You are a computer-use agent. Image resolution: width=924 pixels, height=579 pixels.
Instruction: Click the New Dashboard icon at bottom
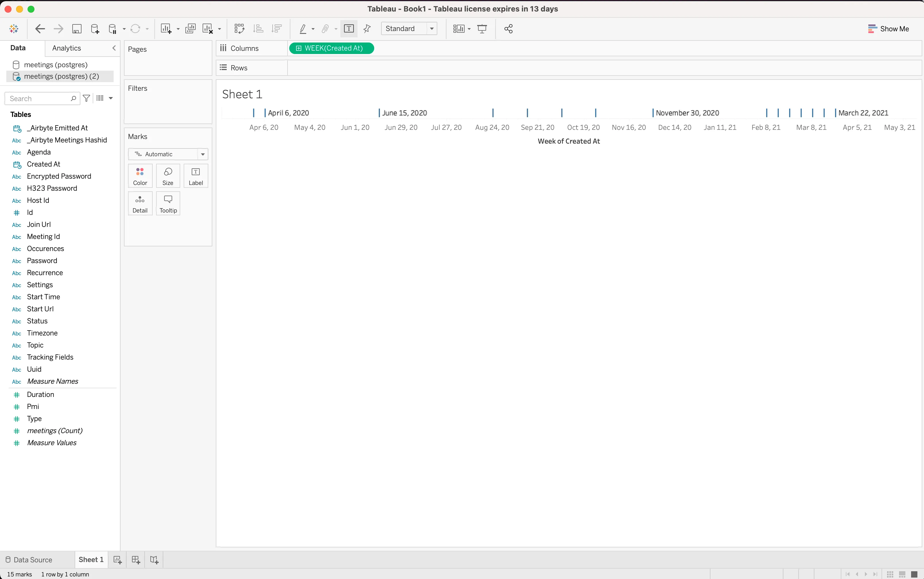point(136,559)
